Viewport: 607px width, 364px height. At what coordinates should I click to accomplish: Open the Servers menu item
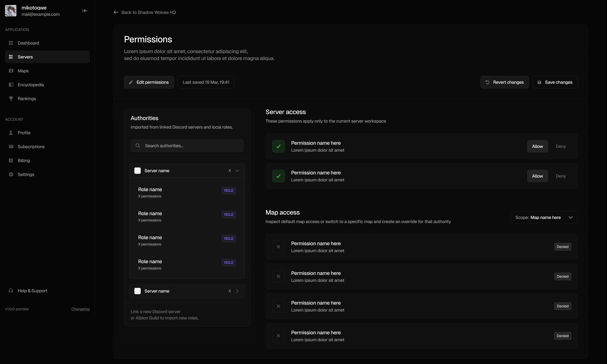click(47, 57)
